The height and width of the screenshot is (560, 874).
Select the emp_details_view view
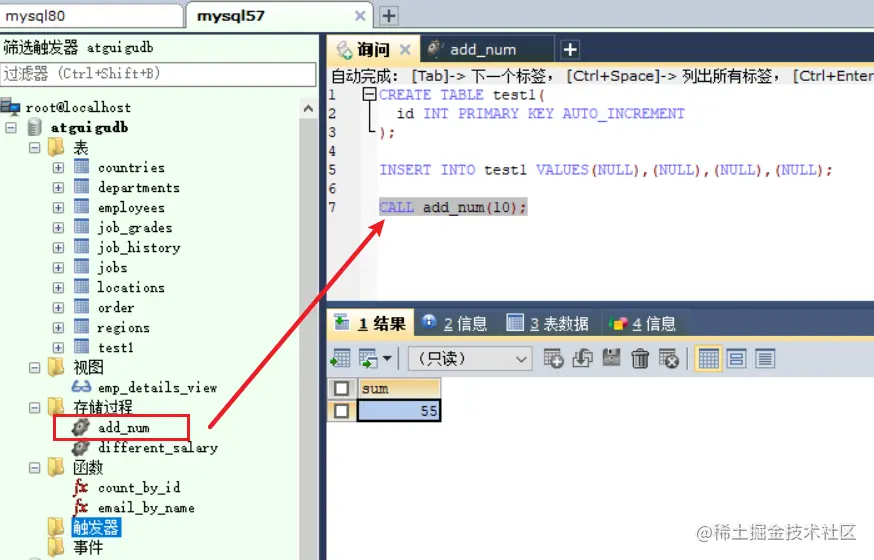point(157,387)
